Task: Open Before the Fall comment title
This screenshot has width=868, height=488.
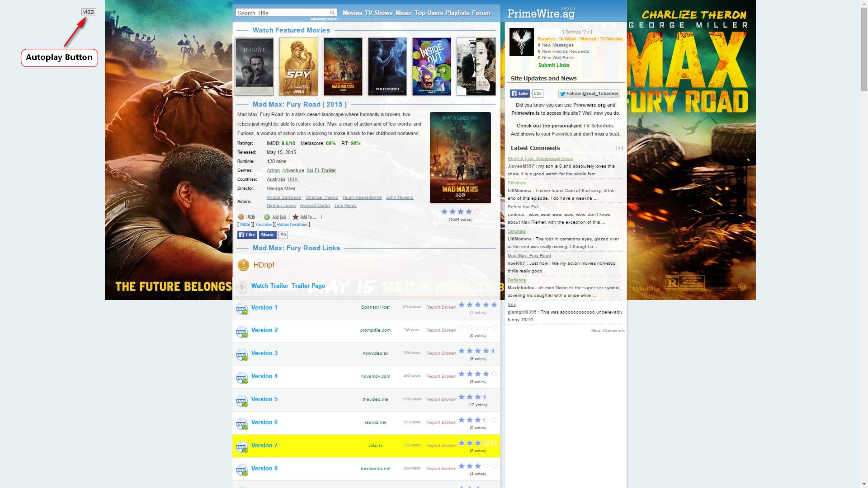Action: (x=523, y=207)
